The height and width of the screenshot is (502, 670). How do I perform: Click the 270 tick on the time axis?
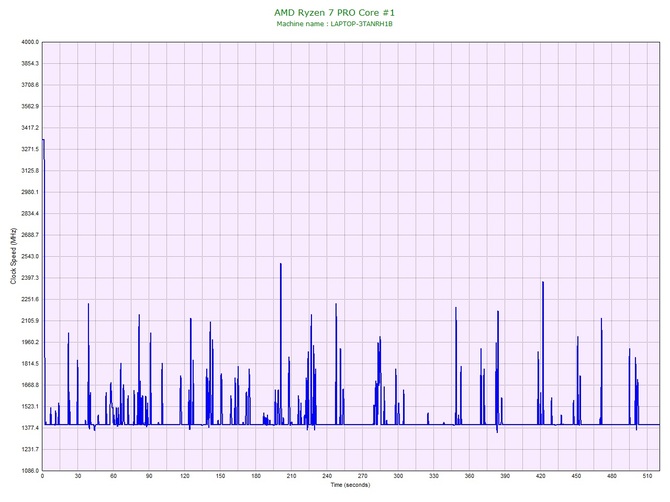363,476
